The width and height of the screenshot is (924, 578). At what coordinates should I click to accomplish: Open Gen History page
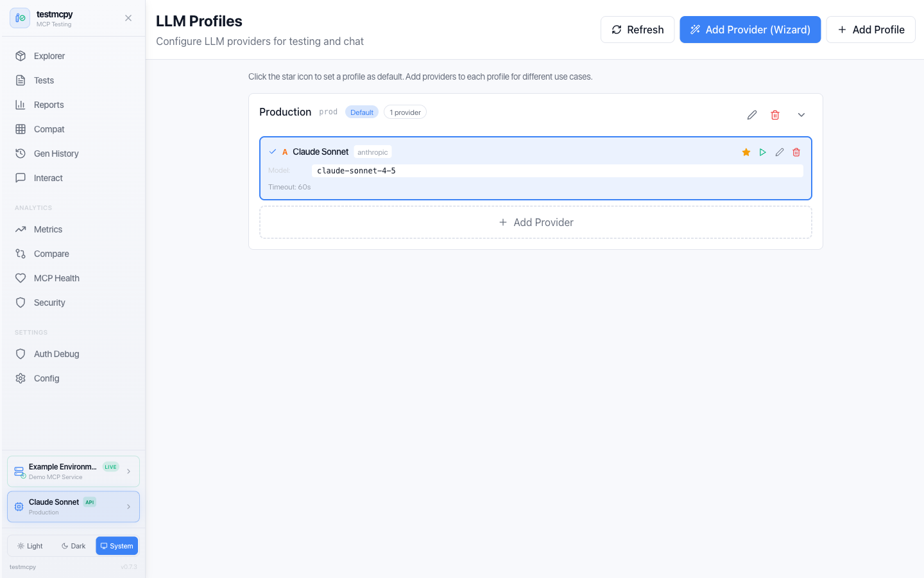(73, 153)
